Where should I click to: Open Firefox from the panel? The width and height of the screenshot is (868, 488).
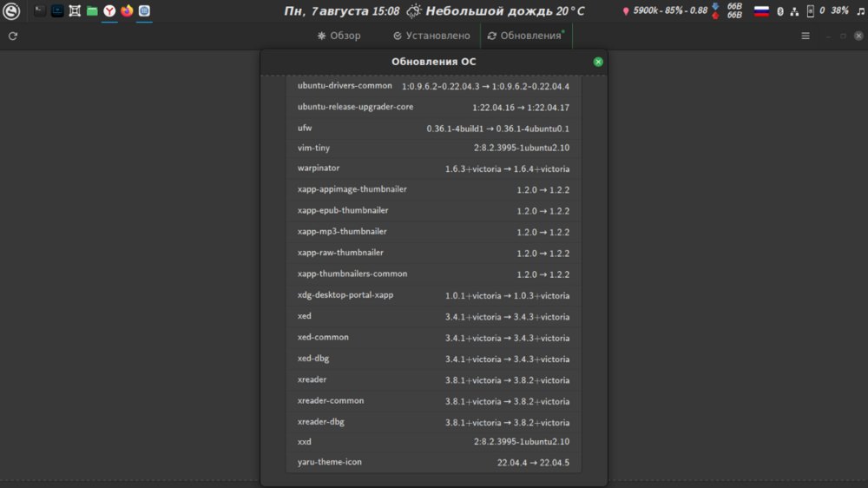(x=127, y=10)
